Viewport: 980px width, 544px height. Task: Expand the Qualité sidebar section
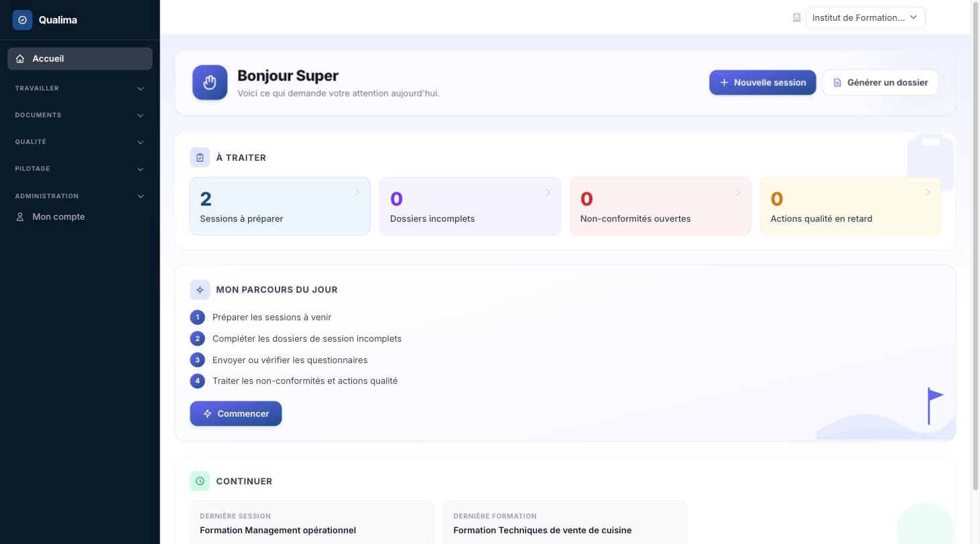coord(80,142)
